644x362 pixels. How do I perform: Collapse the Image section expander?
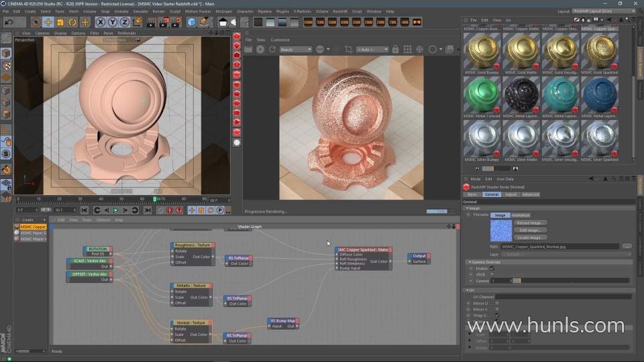(468, 208)
